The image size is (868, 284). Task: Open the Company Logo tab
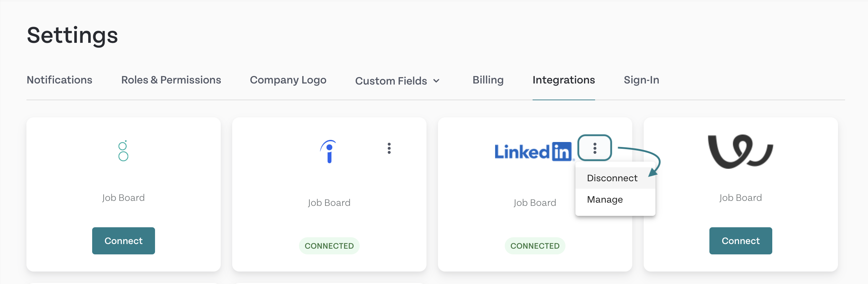288,80
